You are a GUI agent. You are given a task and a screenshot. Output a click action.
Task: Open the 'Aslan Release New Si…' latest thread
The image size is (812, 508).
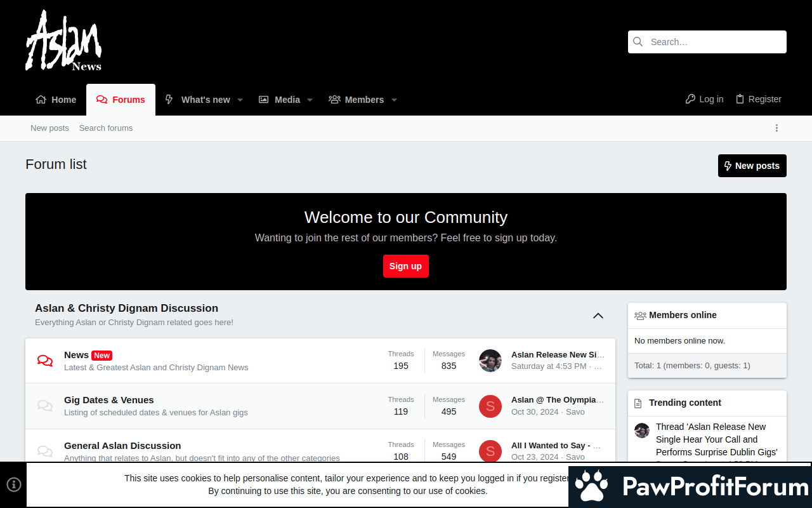click(558, 355)
